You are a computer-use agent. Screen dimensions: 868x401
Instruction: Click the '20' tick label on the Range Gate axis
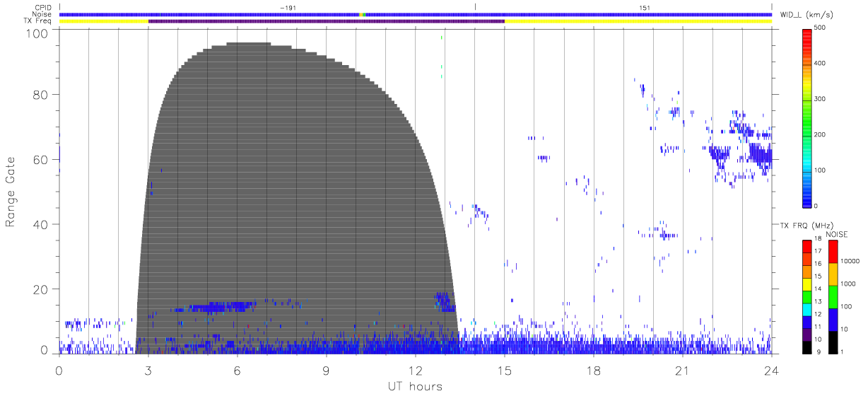tap(40, 289)
